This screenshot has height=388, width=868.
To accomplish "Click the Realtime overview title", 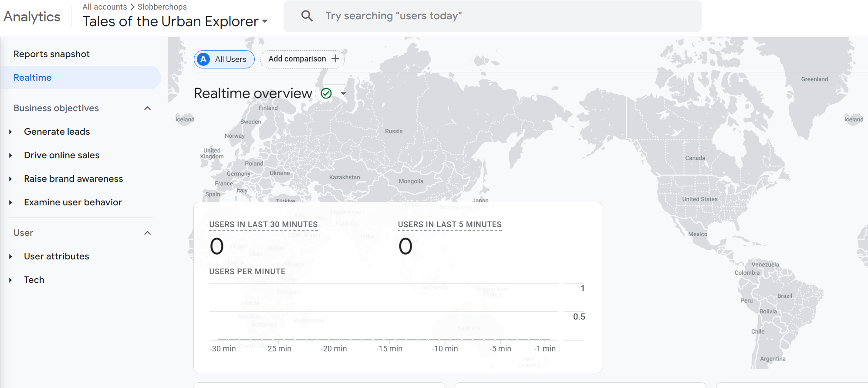I will (x=253, y=93).
